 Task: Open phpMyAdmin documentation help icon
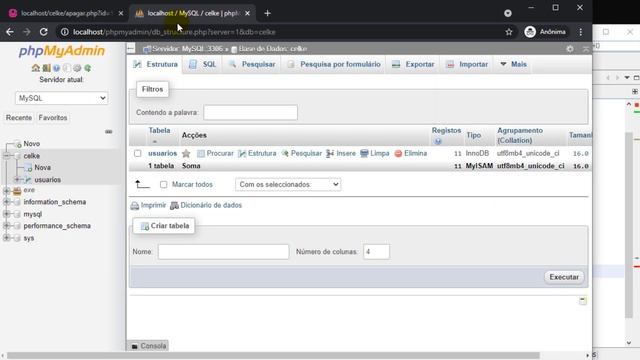point(56,68)
